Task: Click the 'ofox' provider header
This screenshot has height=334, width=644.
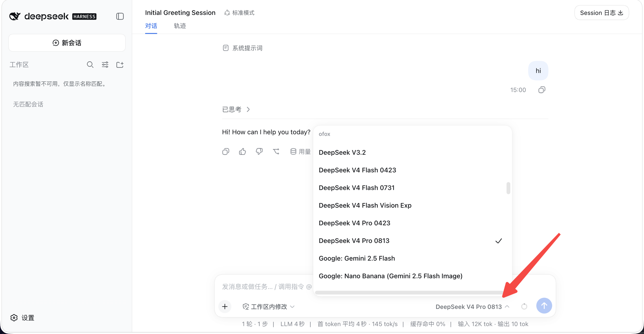Action: coord(324,134)
